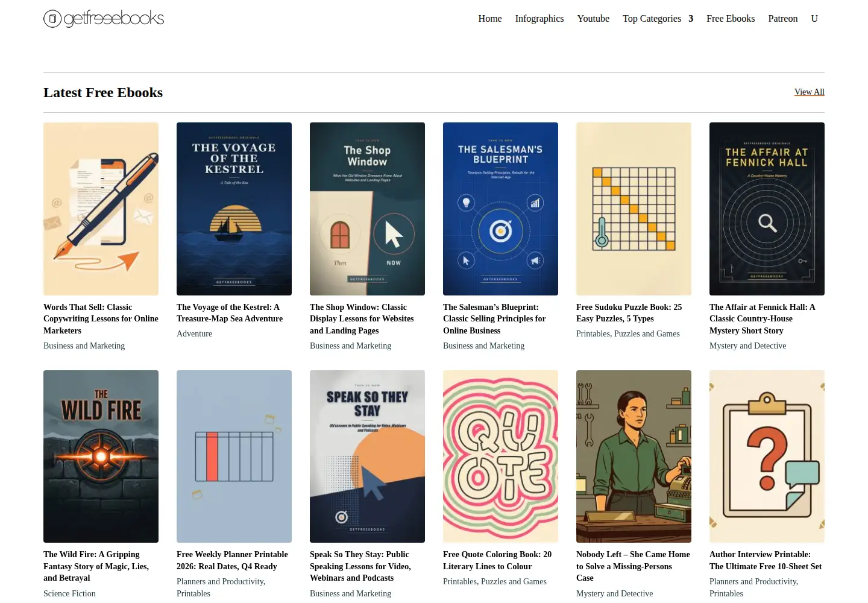Click The Voyage of the Kestrel title
The width and height of the screenshot is (868, 603).
point(230,313)
